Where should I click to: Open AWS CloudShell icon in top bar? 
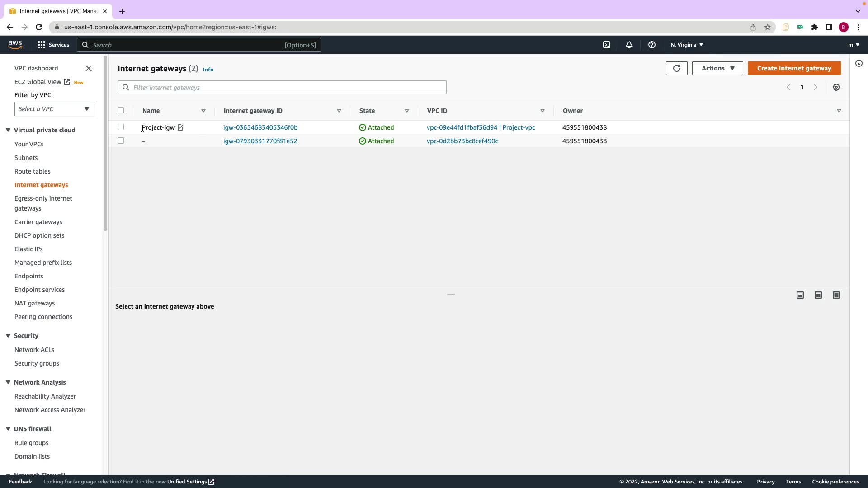coord(607,45)
